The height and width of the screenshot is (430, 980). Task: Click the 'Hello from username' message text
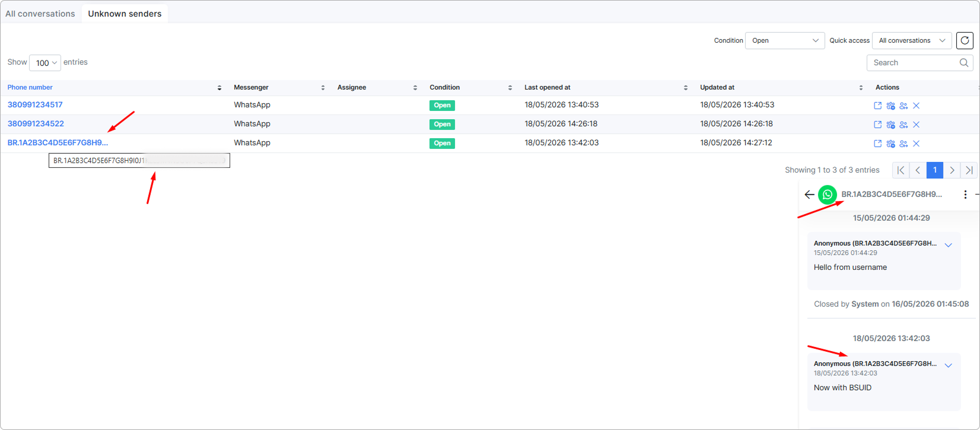pos(850,267)
